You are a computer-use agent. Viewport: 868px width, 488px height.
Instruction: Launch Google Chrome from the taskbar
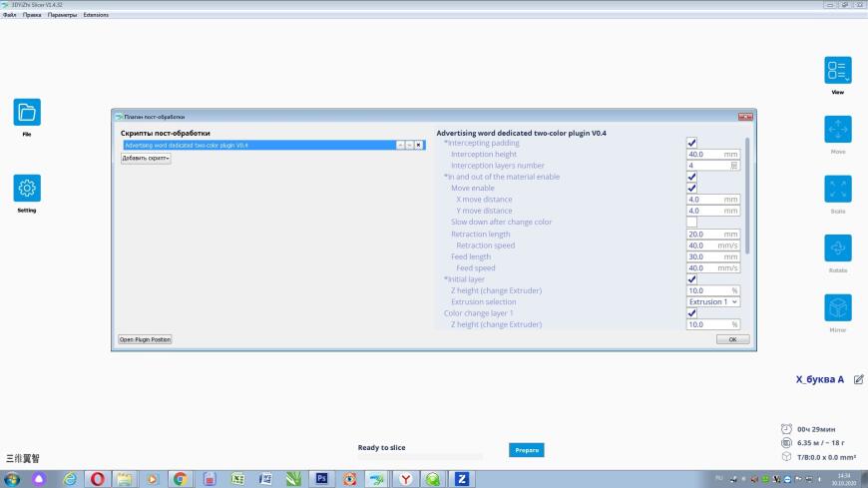point(180,479)
